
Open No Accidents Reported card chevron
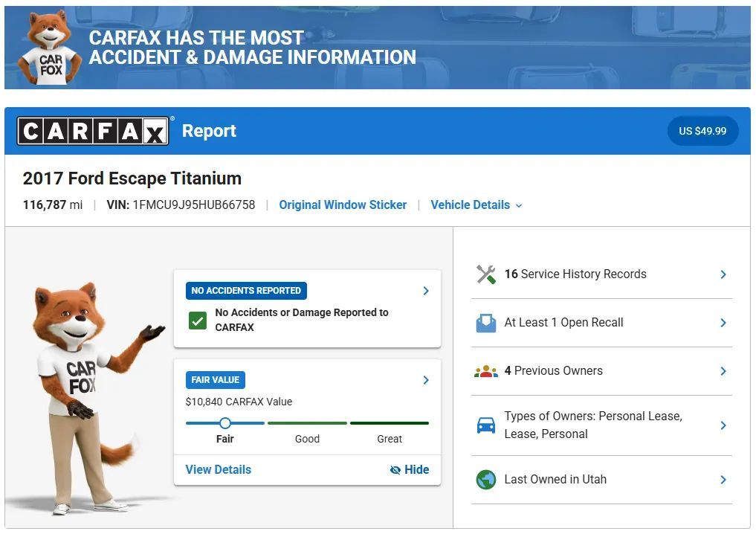(x=426, y=291)
